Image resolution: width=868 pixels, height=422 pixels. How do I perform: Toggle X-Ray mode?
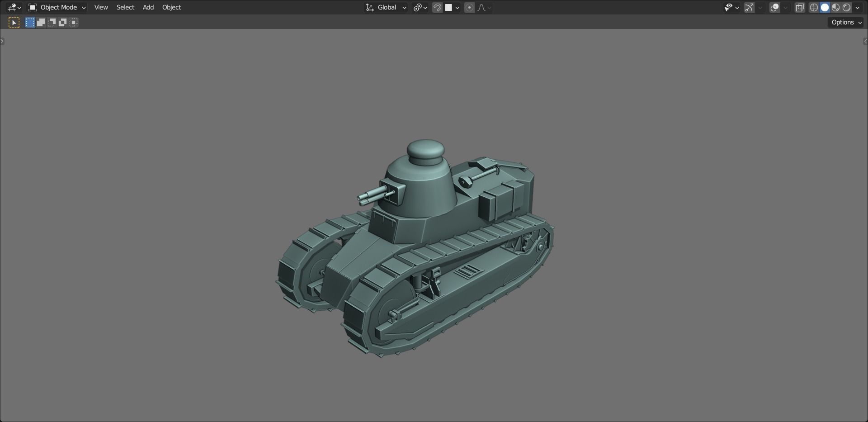pos(800,7)
